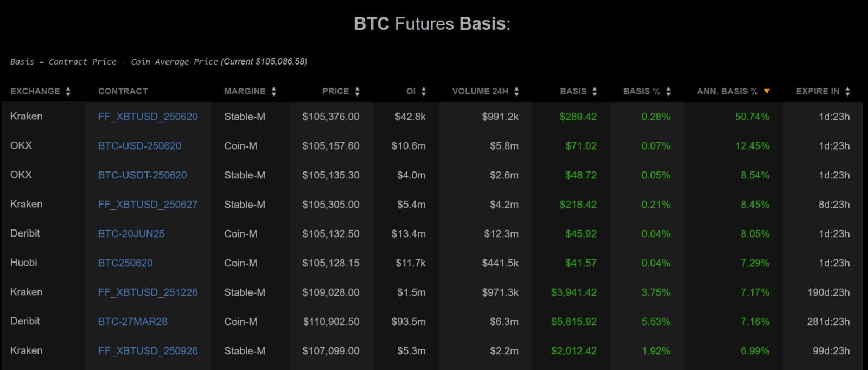Image resolution: width=868 pixels, height=370 pixels.
Task: Click the sort arrows beside the EXCHANGE header
Action: (67, 91)
